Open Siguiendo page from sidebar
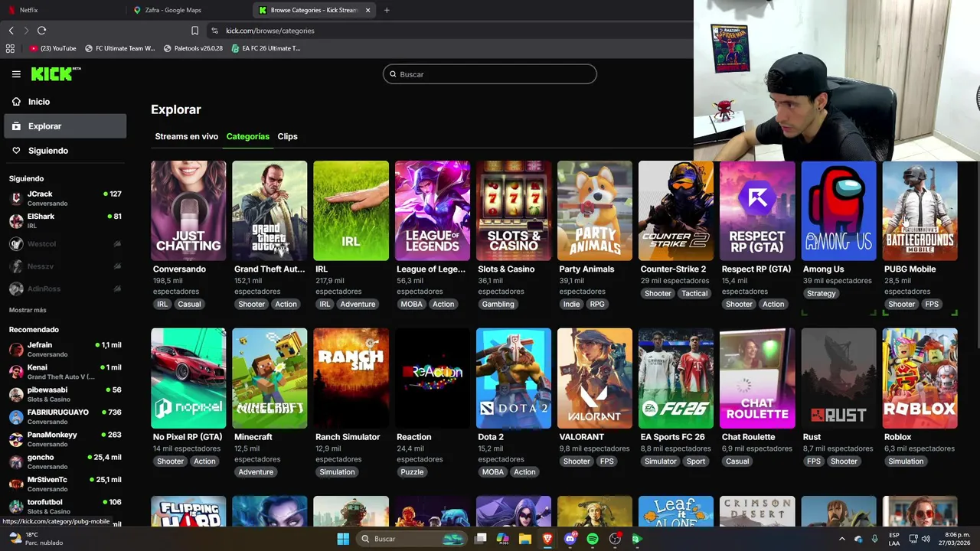Screen dimensions: 980x551 (65, 151)
